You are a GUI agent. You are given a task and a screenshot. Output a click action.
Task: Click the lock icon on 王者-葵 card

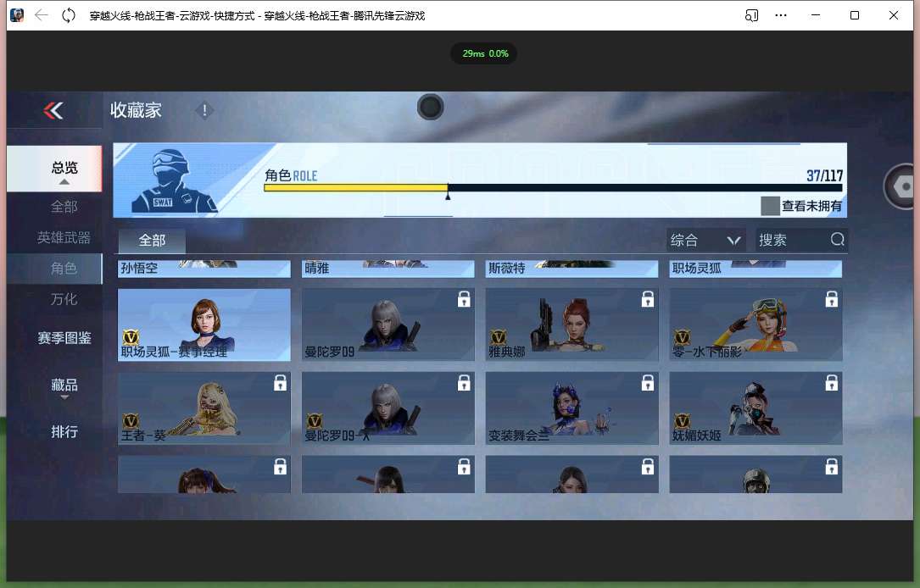280,383
